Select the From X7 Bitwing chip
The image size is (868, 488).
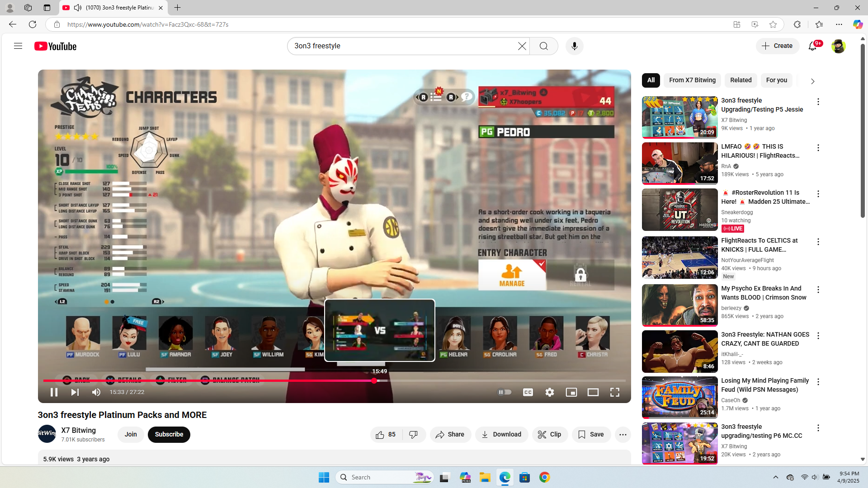pyautogui.click(x=692, y=80)
